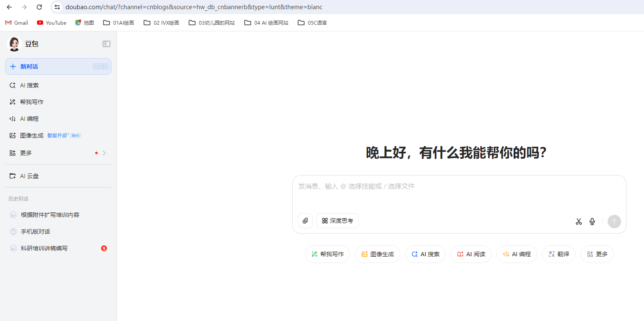Click the 翻译 skill chip
Screen dimensions: 644x321
click(559, 254)
